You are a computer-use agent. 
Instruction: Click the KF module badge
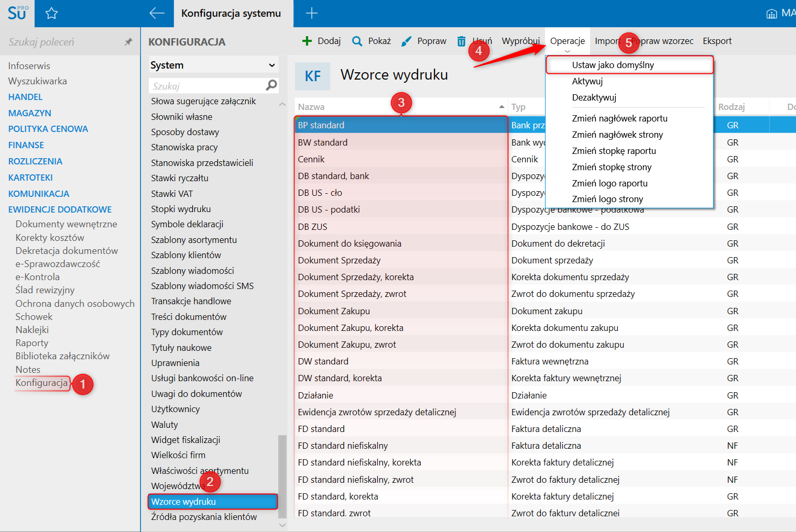313,76
